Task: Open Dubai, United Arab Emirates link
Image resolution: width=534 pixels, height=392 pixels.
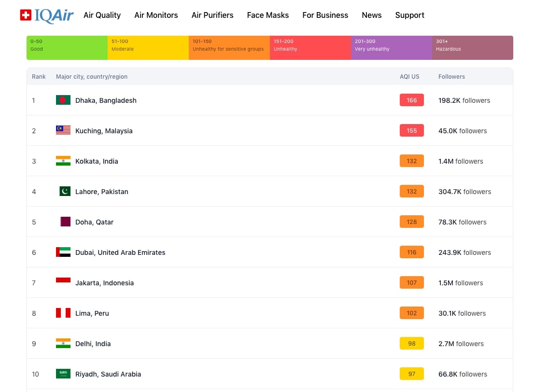Action: coord(120,252)
